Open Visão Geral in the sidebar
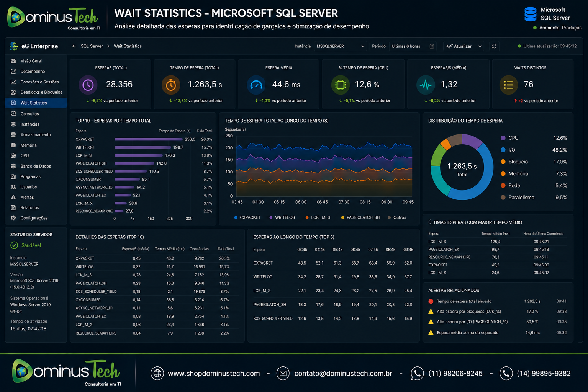 pos(31,61)
